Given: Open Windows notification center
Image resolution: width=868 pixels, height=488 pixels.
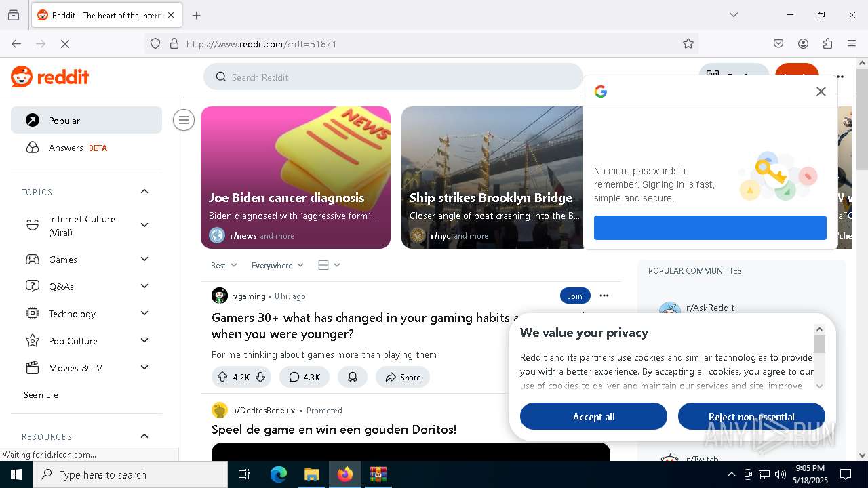Looking at the screenshot, I should (846, 474).
